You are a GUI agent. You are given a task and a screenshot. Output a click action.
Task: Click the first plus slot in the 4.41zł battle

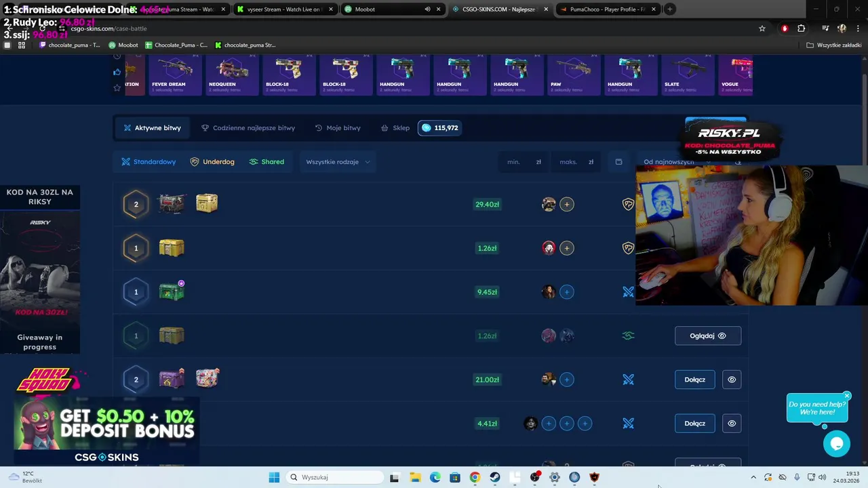(x=549, y=424)
